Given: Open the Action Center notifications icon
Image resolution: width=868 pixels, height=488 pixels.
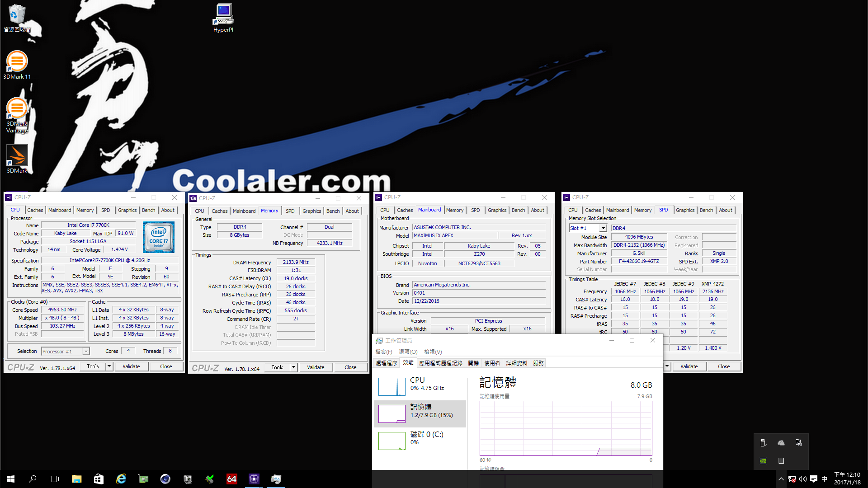Looking at the screenshot, I should [x=813, y=479].
